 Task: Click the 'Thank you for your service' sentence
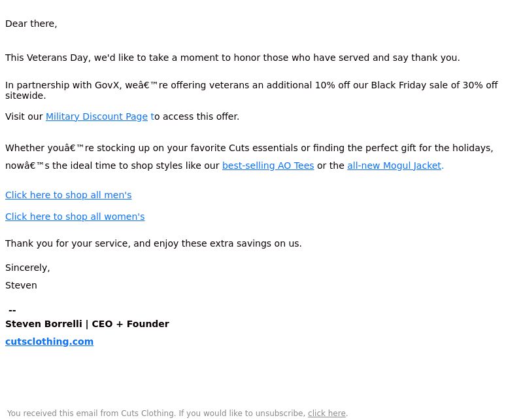(x=154, y=243)
